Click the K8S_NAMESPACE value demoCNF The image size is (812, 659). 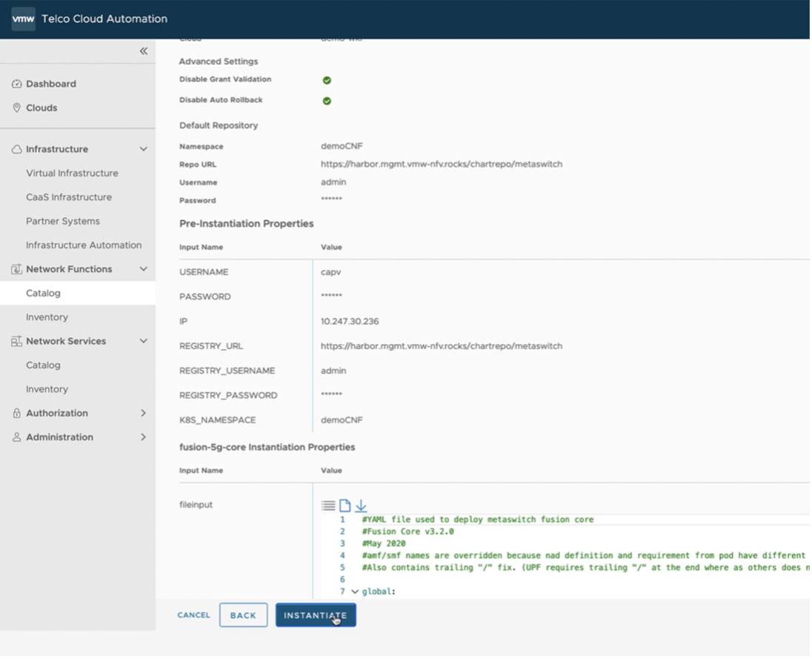pyautogui.click(x=342, y=420)
